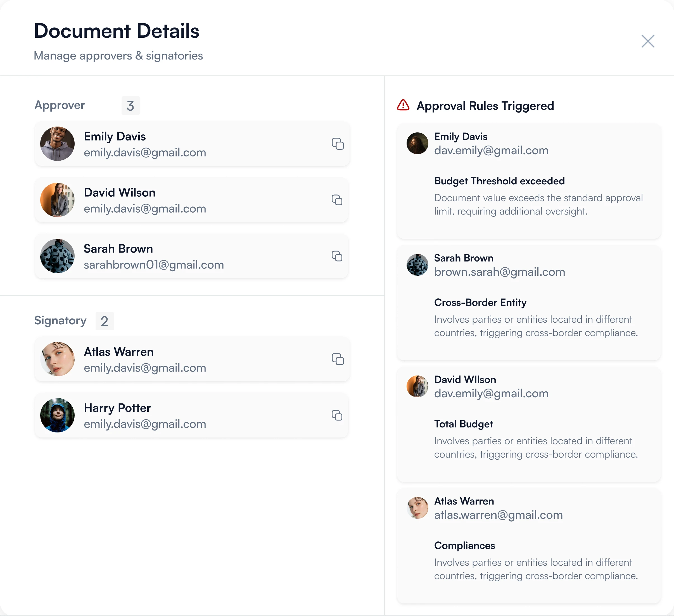Open Sarah Brown approver card
Image resolution: width=674 pixels, height=616 pixels.
(191, 256)
